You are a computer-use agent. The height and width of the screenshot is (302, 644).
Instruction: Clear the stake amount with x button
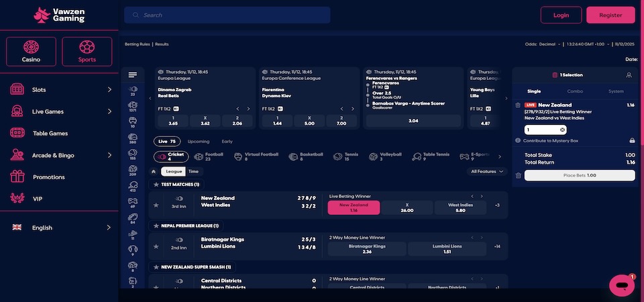point(562,130)
